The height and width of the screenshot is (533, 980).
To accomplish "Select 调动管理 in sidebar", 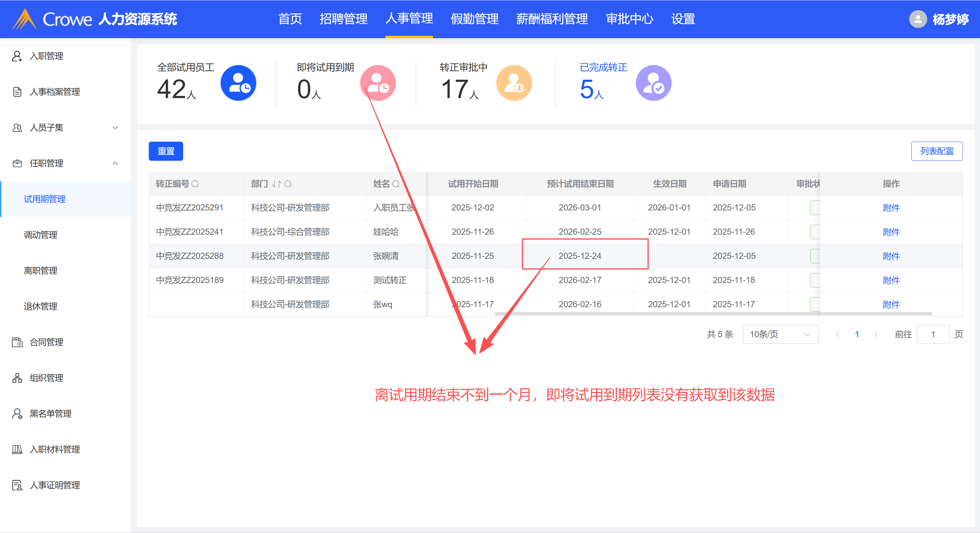I will 40,235.
